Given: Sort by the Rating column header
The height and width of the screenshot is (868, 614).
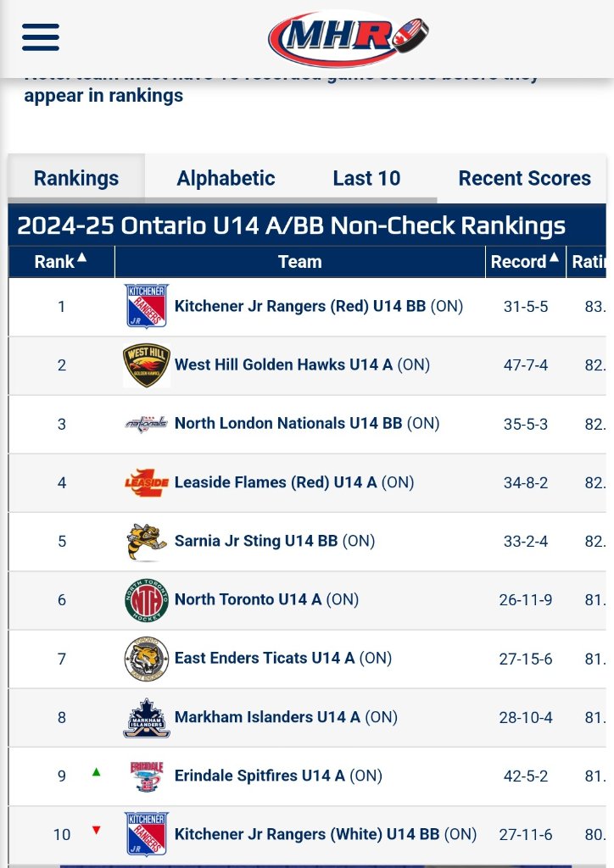Looking at the screenshot, I should pyautogui.click(x=587, y=261).
